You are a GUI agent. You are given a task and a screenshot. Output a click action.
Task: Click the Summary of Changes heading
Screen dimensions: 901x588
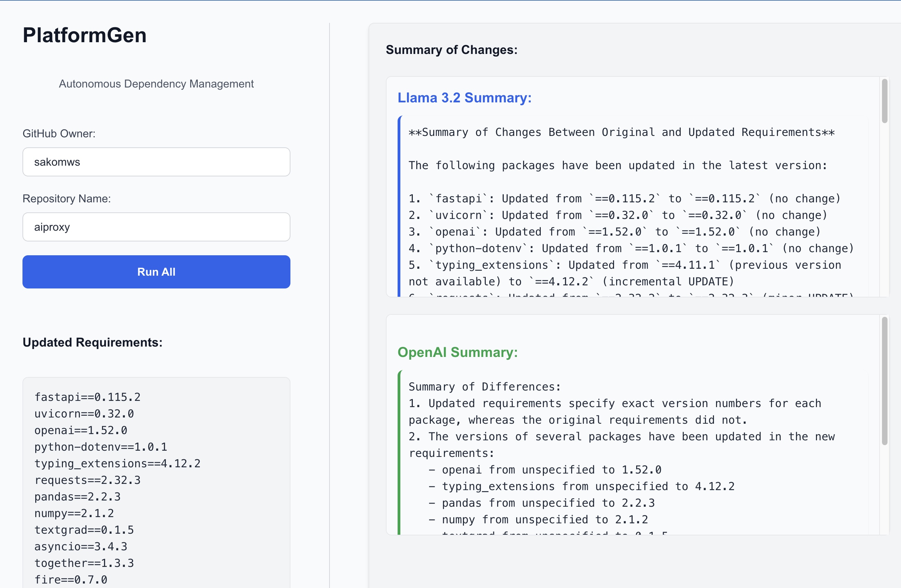[451, 49]
